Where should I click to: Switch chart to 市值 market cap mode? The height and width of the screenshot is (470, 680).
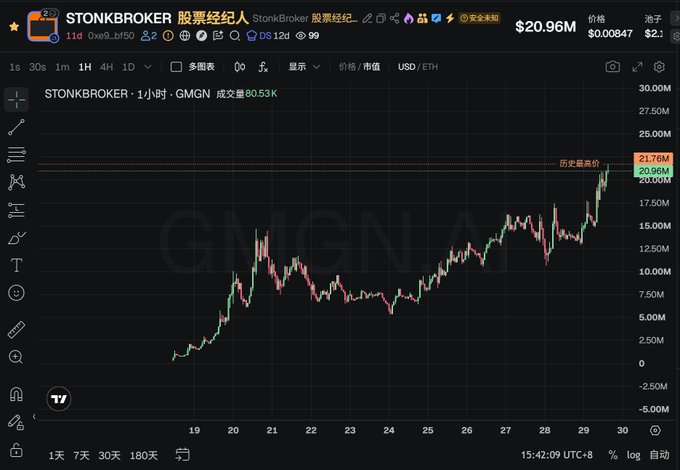(372, 67)
